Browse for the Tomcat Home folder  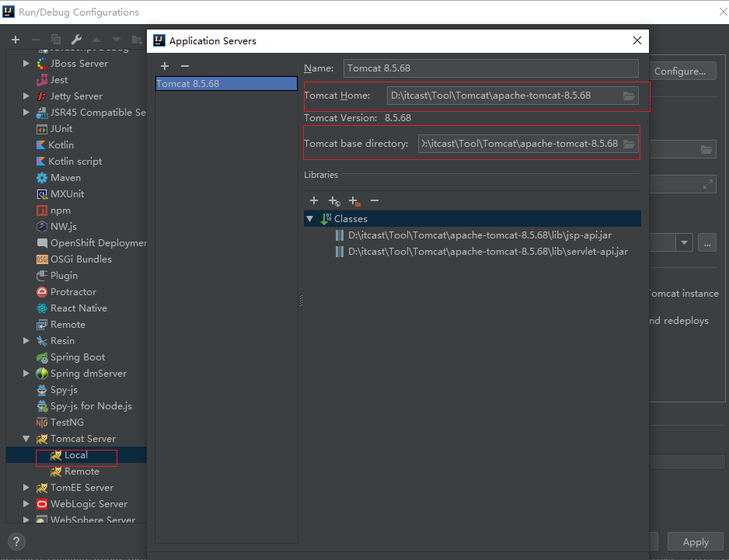pyautogui.click(x=629, y=96)
